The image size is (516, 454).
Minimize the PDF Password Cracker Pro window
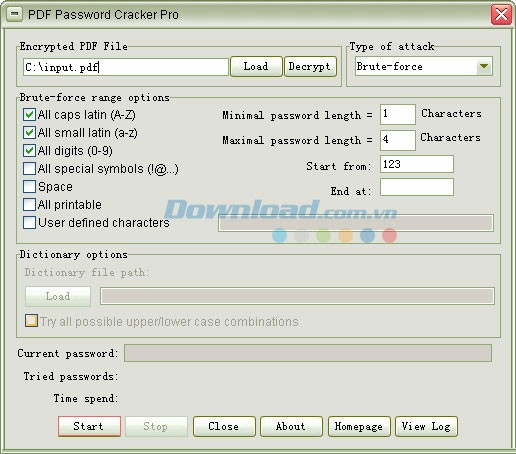[14, 14]
